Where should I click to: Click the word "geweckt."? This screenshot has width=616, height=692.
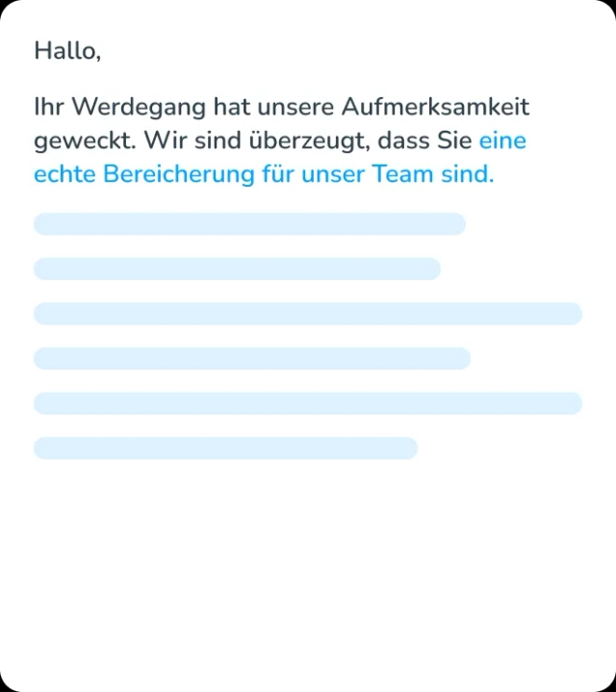tap(85, 141)
